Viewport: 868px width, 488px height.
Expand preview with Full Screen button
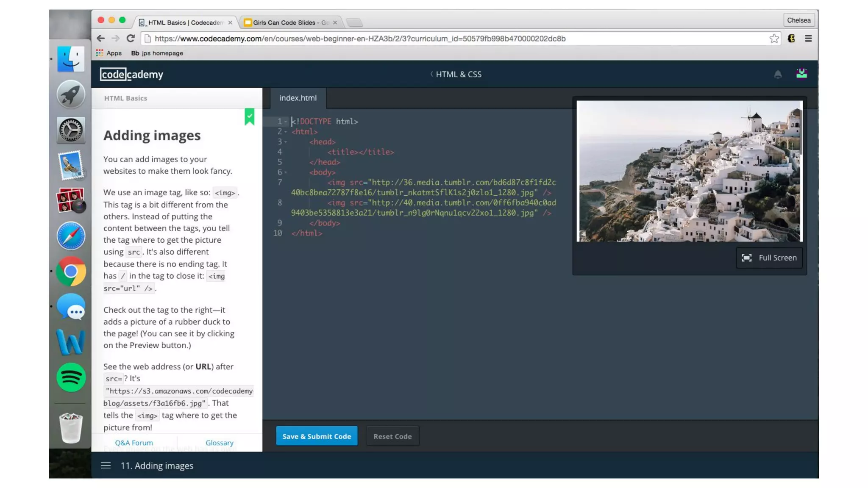(x=769, y=258)
